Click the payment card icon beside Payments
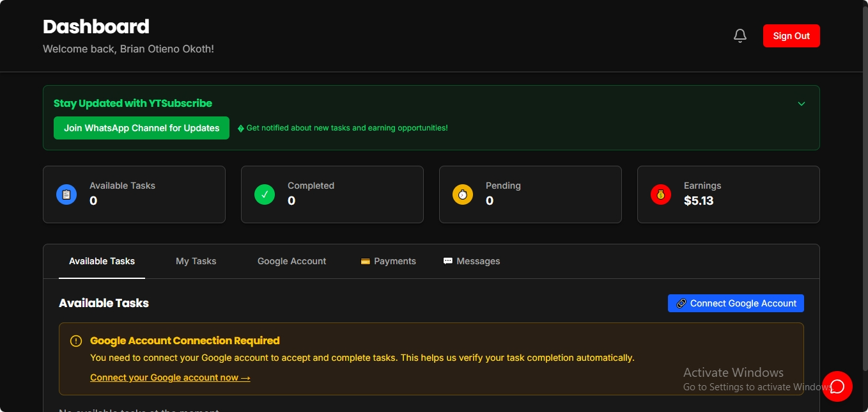This screenshot has height=412, width=868. point(365,261)
